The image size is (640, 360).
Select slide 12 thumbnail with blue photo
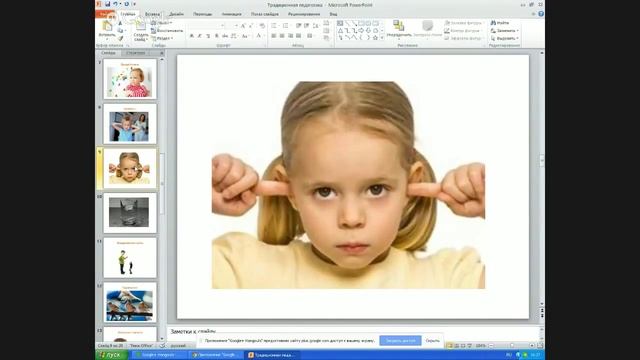coord(130,302)
